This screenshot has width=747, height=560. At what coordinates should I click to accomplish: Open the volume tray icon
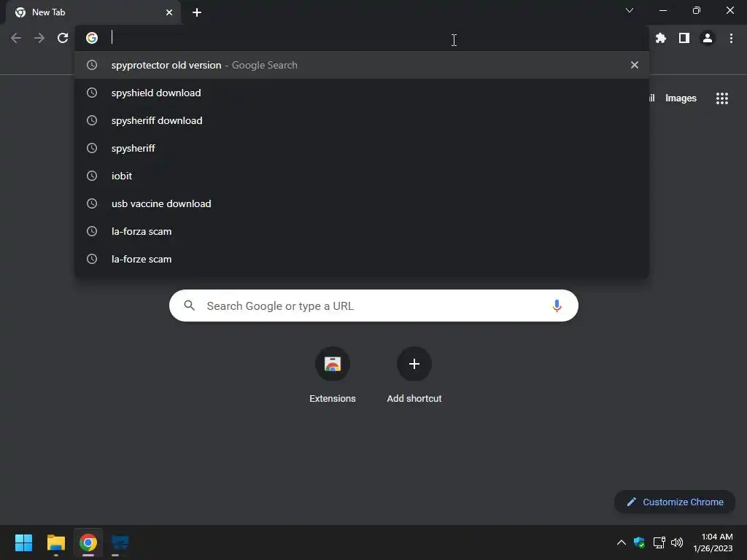676,542
